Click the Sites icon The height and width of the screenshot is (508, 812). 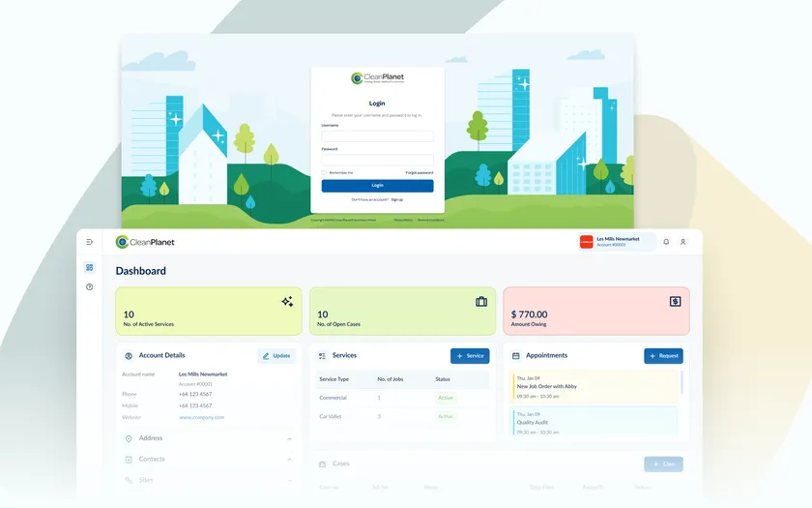129,481
